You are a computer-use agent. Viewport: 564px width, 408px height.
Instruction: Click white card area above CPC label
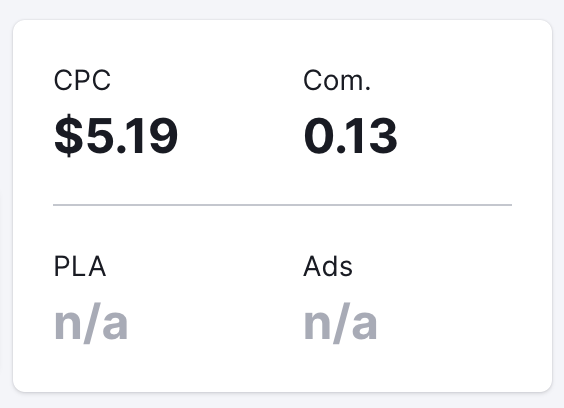coord(144,43)
